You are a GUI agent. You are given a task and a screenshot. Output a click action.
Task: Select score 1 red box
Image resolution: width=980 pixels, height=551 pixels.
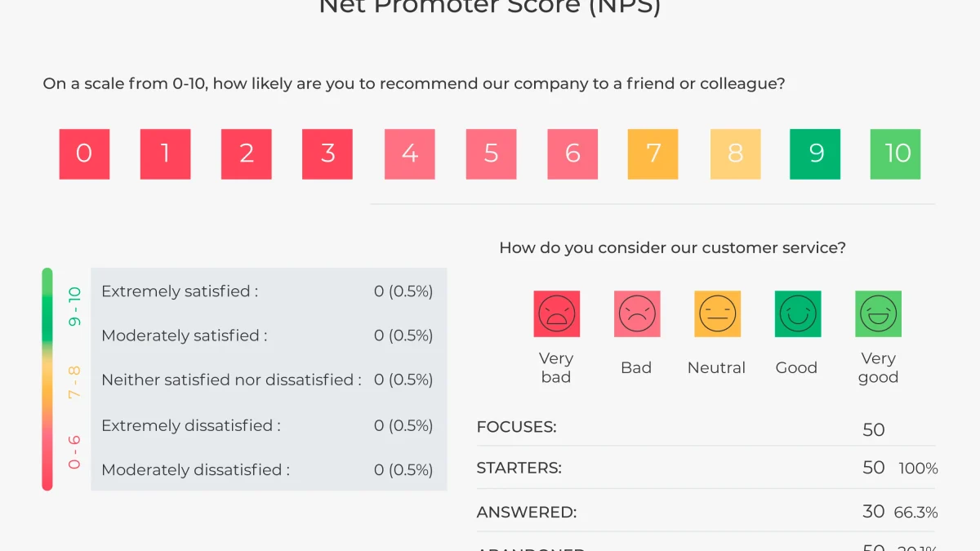[165, 153]
